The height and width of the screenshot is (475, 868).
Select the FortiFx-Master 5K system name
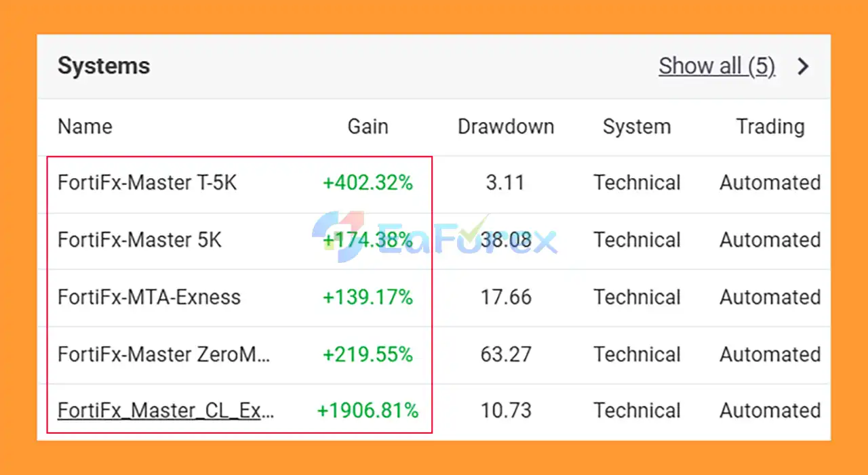[139, 240]
